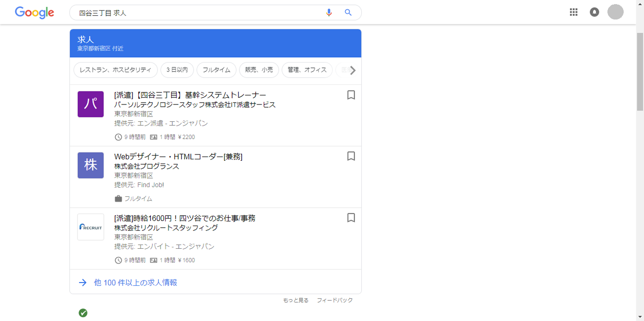Screen dimensions: 644x321
Task: Filter by レストラン、ホスピタリティ chip
Action: 115,70
